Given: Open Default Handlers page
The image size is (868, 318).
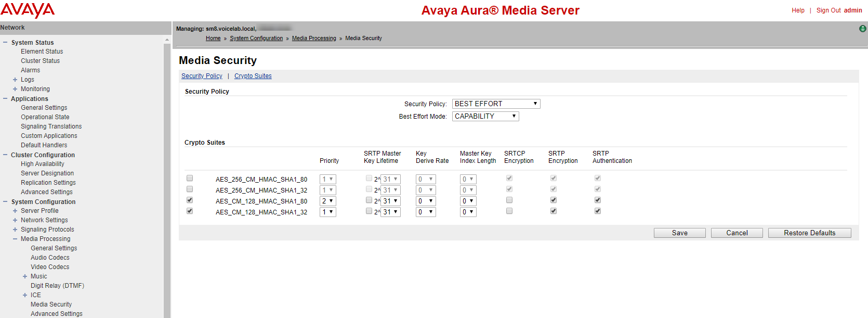Looking at the screenshot, I should (x=44, y=145).
